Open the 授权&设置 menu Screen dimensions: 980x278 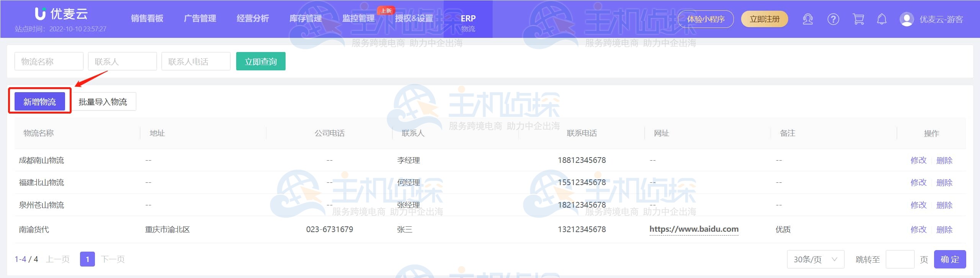414,18
